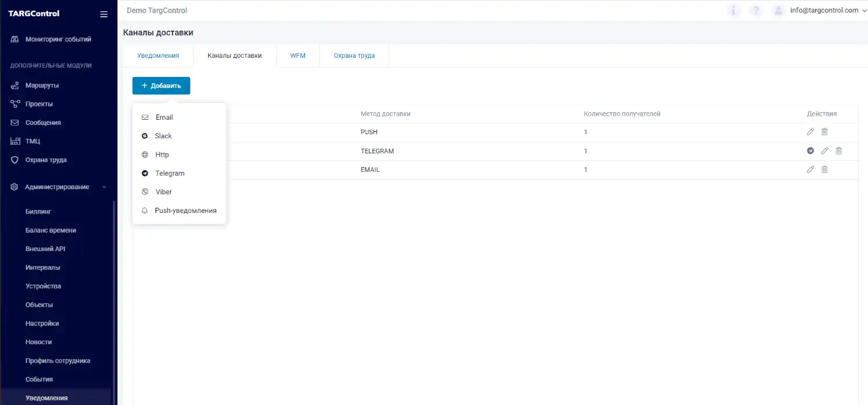Click the Сообщения envelope icon in sidebar
The width and height of the screenshot is (868, 405).
click(15, 123)
